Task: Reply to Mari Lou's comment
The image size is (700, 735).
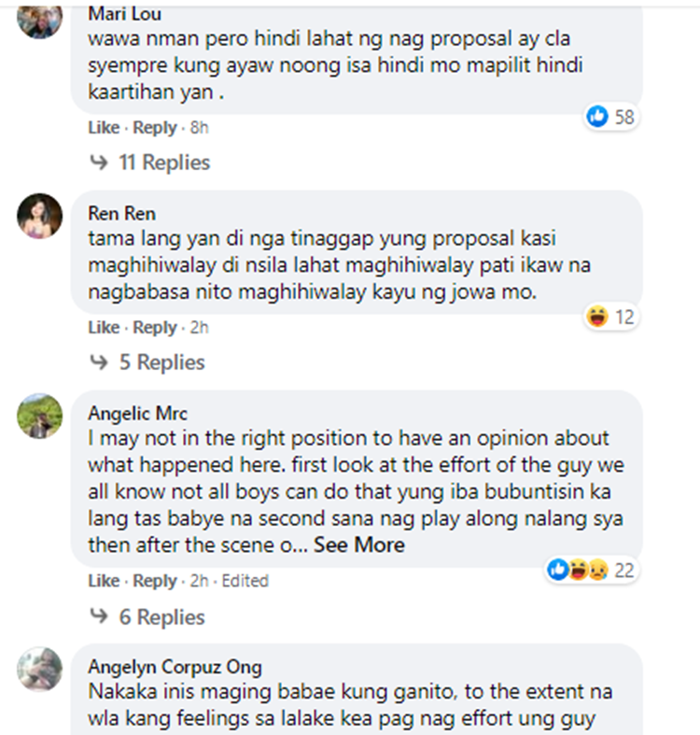Action: pyautogui.click(x=155, y=128)
